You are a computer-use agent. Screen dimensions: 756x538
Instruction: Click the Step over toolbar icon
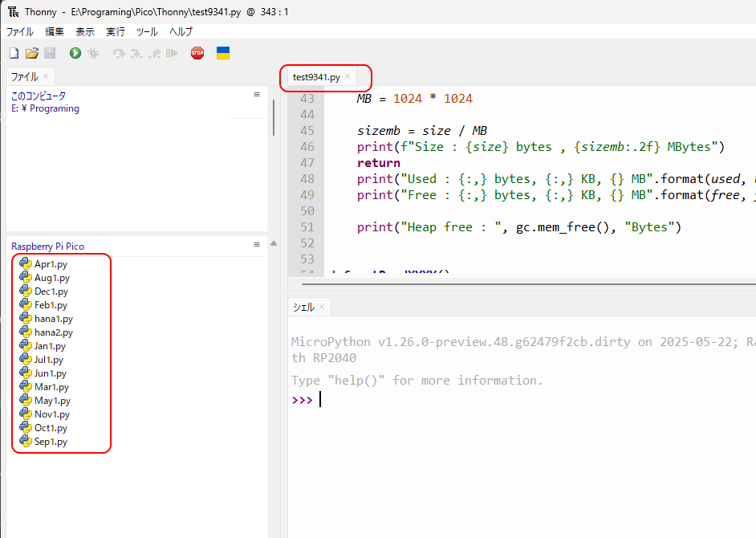point(119,53)
